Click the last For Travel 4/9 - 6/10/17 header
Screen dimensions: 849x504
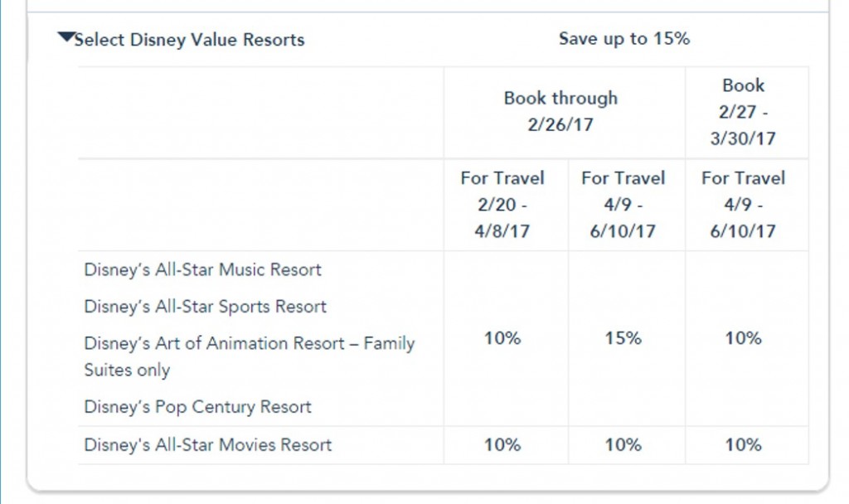[744, 205]
